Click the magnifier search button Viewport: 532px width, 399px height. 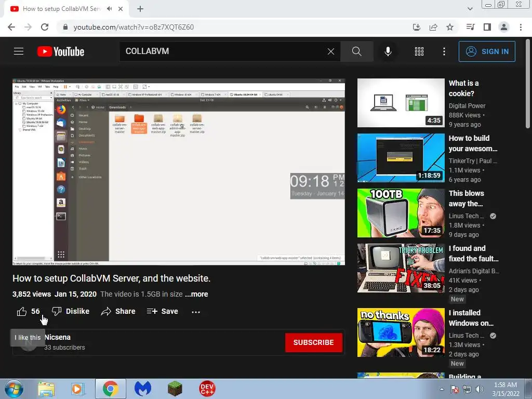356,51
